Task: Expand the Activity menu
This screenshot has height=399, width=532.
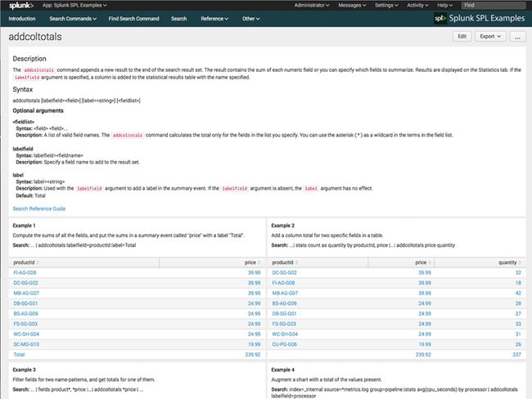Action: tap(417, 6)
